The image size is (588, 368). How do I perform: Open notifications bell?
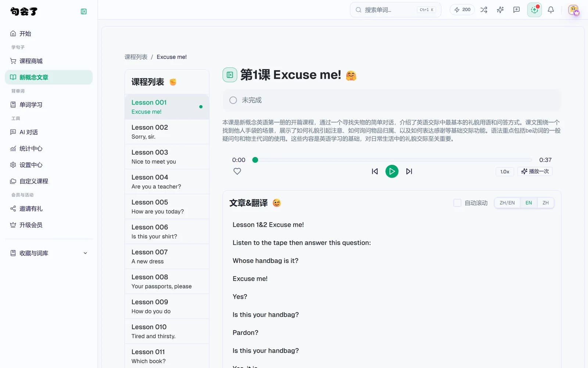coord(551,10)
